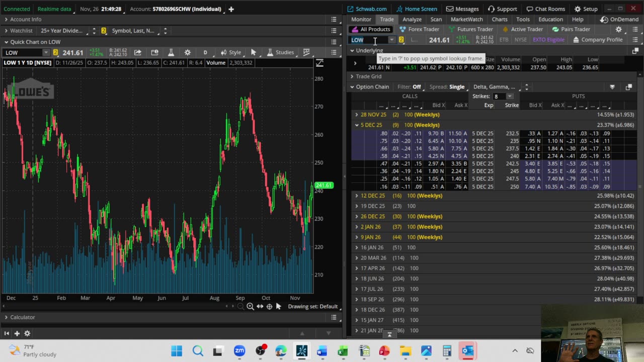The image size is (644, 362).
Task: Click the Messages button
Action: tap(462, 9)
